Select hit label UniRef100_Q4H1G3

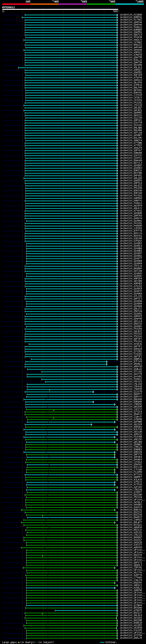click(131, 80)
